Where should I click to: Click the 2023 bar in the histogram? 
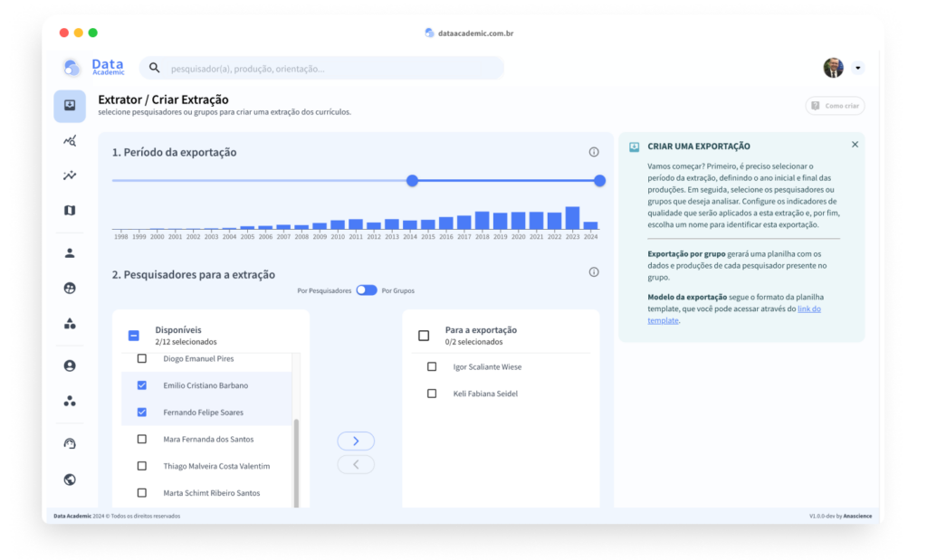pos(572,218)
